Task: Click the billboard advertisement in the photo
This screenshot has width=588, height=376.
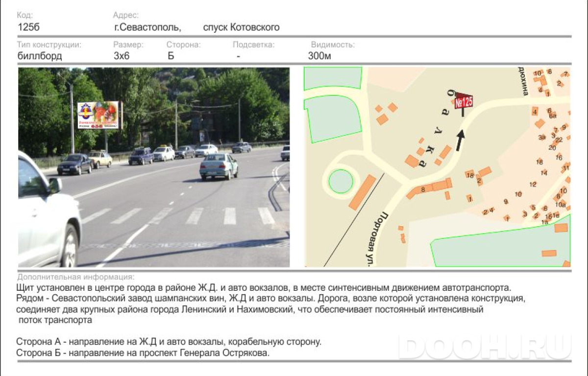Action: coord(98,116)
